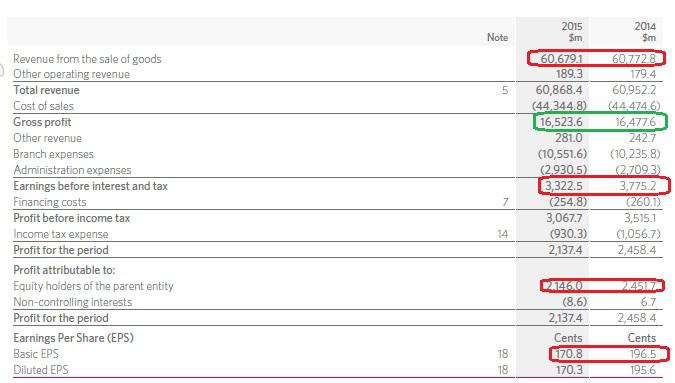Click the Gross profit 2015 figure 16,523.6

[x=561, y=122]
